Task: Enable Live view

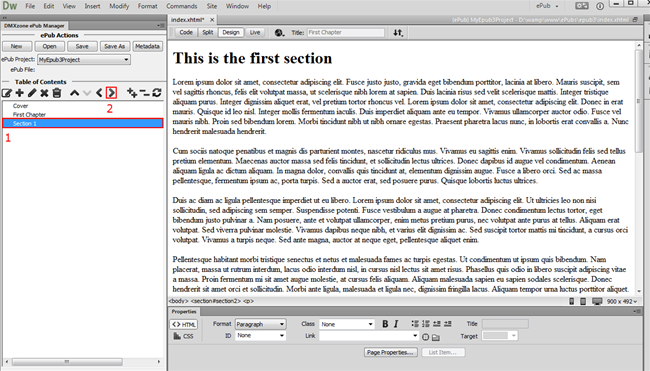Action: pos(255,32)
